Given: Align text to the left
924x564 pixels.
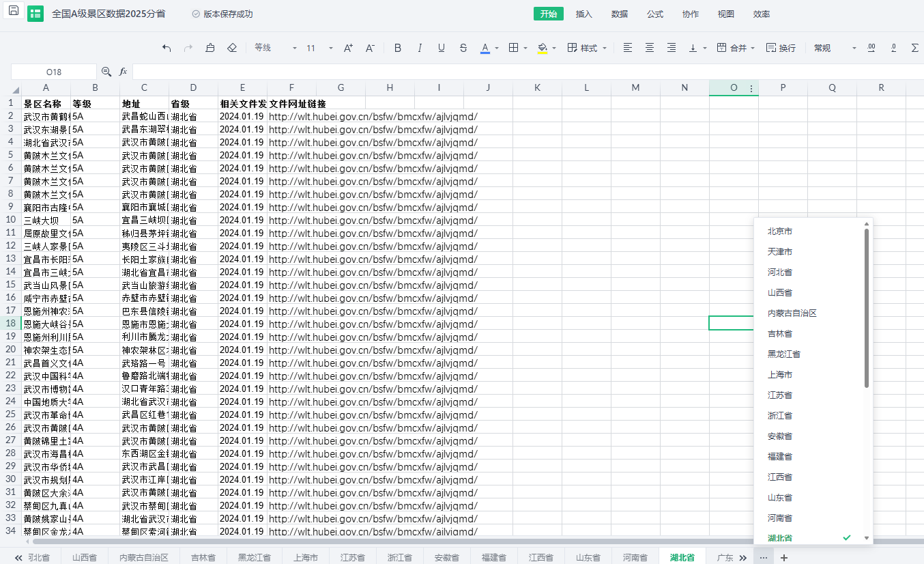Looking at the screenshot, I should (x=628, y=48).
